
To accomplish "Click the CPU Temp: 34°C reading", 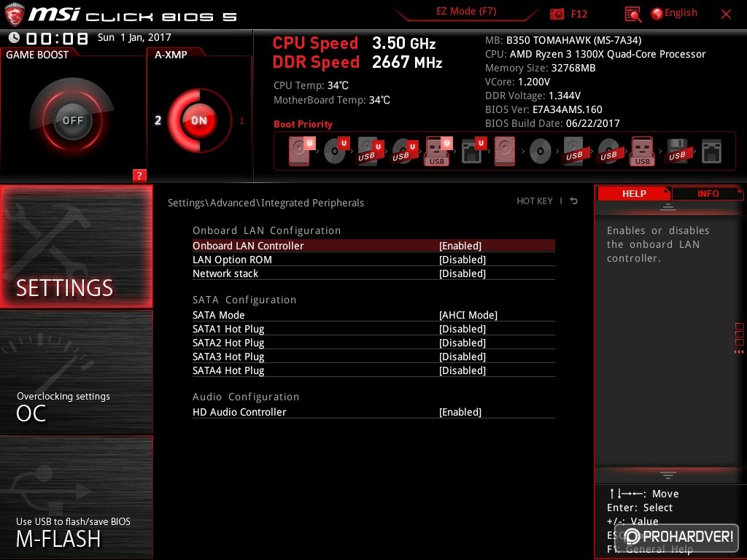I will point(311,85).
